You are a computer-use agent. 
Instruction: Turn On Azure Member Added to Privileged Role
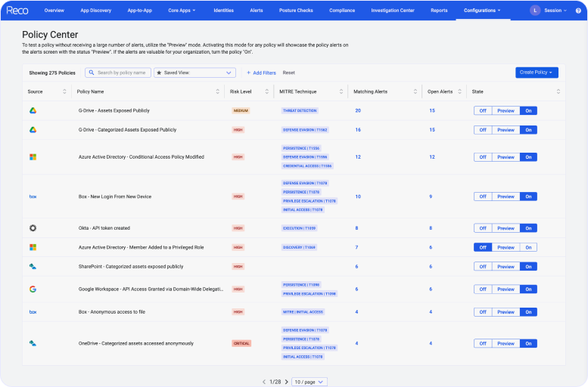click(x=528, y=247)
